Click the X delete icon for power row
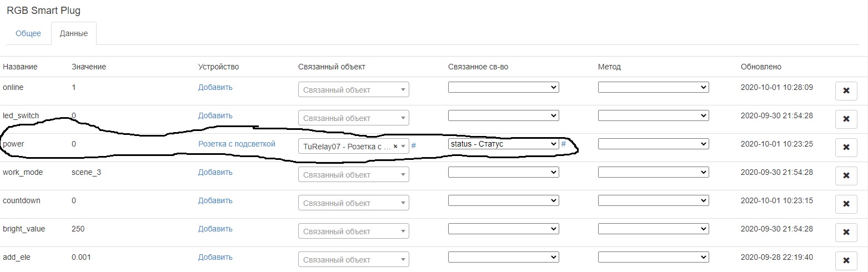 point(846,147)
